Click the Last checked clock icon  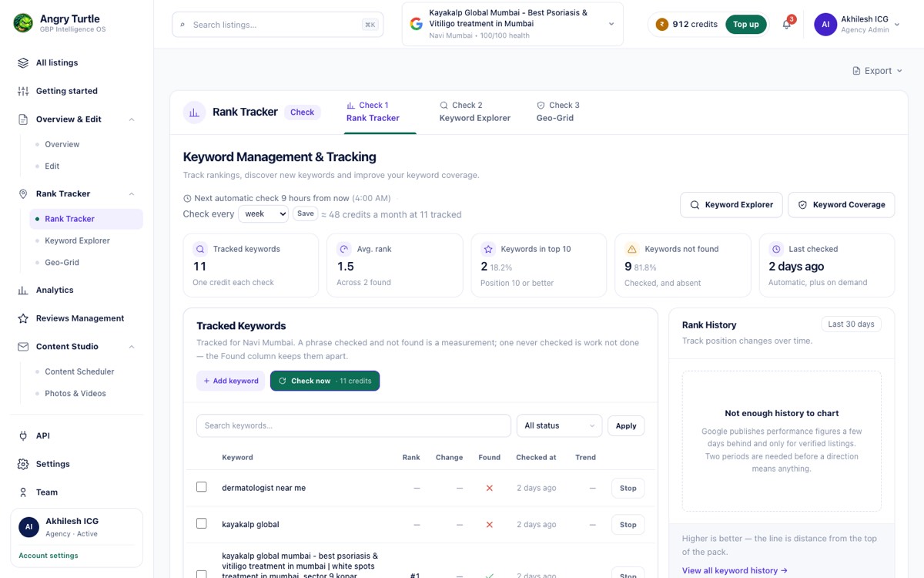[776, 250]
